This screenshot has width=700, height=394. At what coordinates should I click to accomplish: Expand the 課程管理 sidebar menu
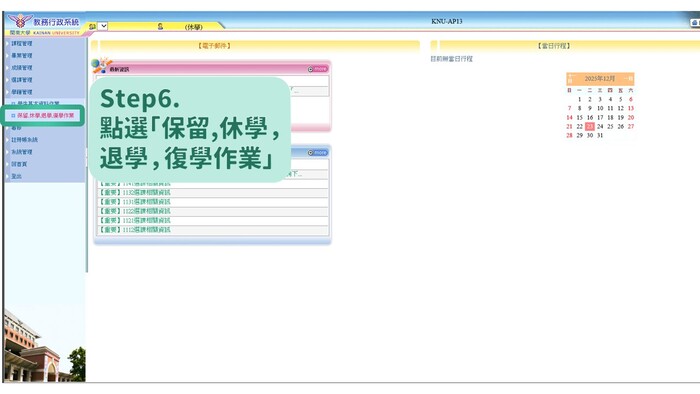tap(21, 44)
